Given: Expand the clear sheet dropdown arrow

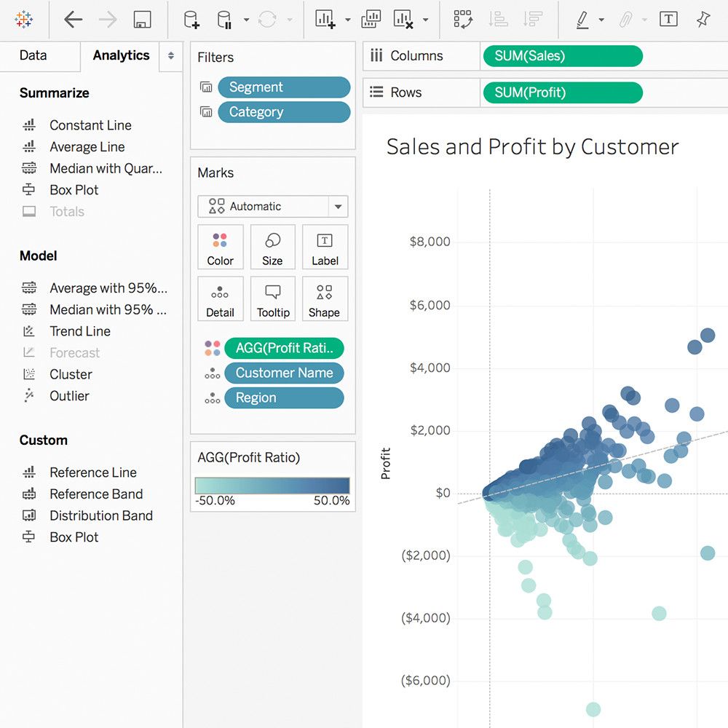Looking at the screenshot, I should [426, 20].
